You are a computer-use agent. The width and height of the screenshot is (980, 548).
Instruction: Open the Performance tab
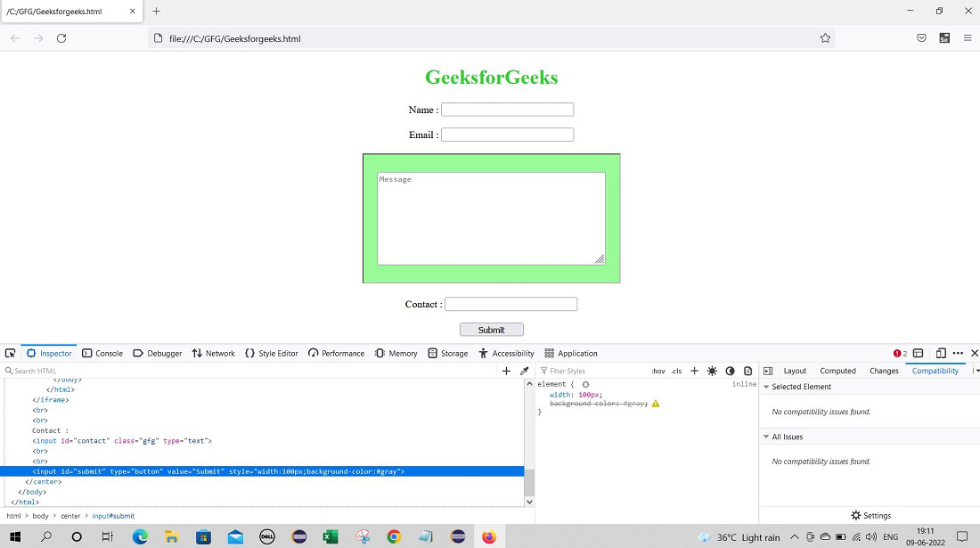pyautogui.click(x=336, y=354)
